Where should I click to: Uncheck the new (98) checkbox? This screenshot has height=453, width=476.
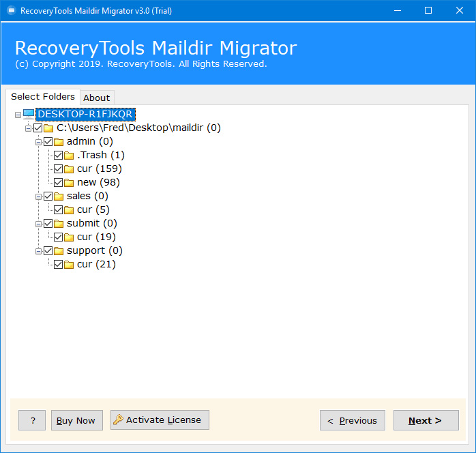(58, 182)
